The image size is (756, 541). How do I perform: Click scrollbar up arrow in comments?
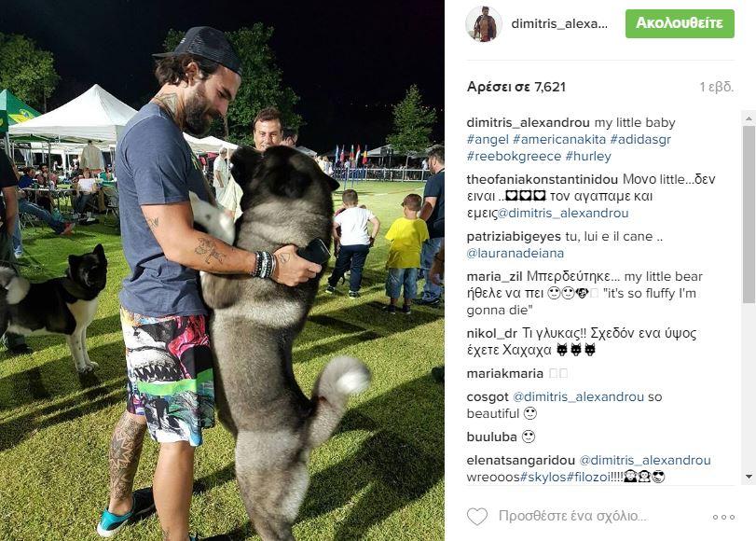click(749, 118)
